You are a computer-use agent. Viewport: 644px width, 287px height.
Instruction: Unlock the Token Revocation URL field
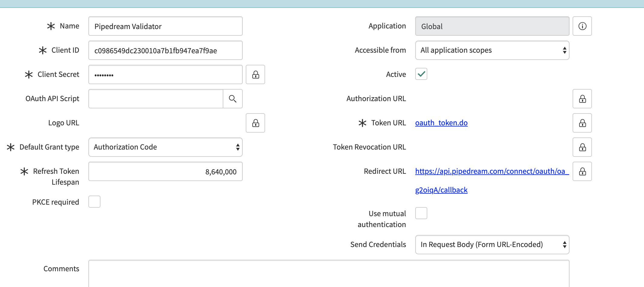click(582, 147)
